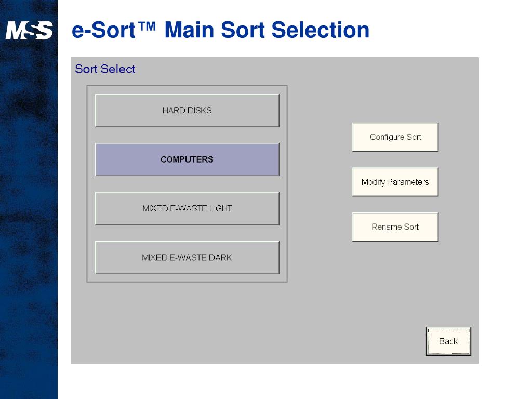Click the Modify Parameters button
Image resolution: width=532 pixels, height=399 pixels.
(x=395, y=182)
